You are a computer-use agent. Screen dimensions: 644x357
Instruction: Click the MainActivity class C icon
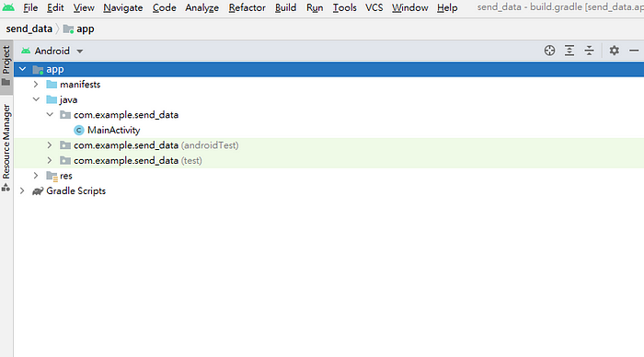point(79,131)
